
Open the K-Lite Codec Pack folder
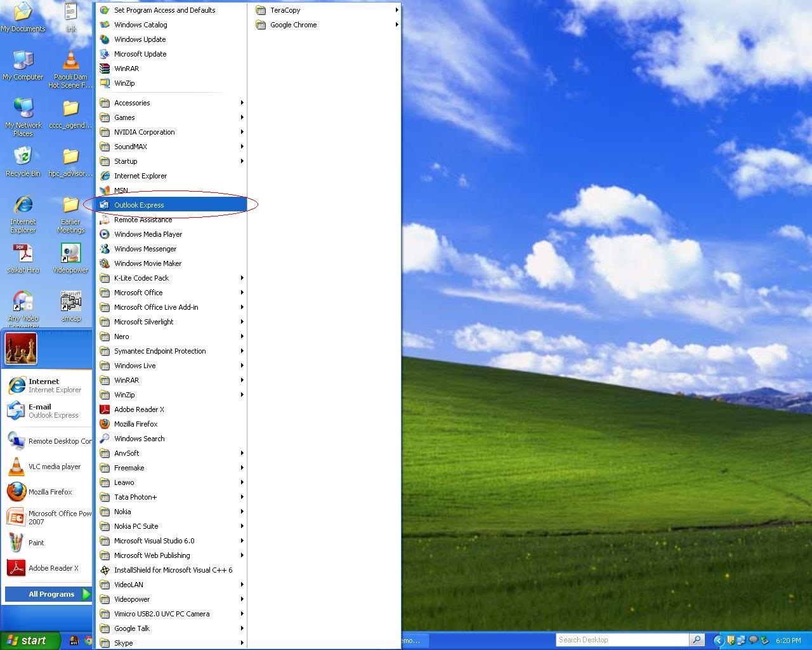click(172, 278)
